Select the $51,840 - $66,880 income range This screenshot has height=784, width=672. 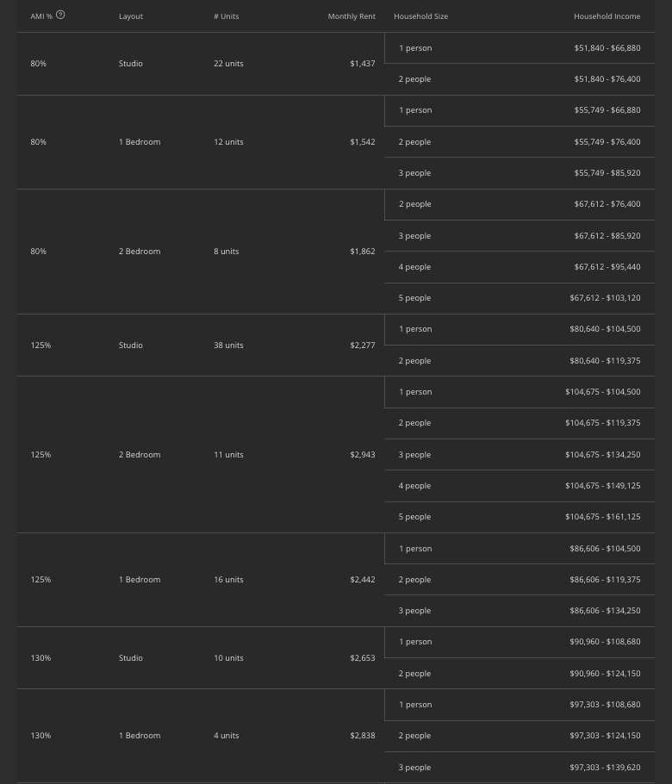[607, 48]
